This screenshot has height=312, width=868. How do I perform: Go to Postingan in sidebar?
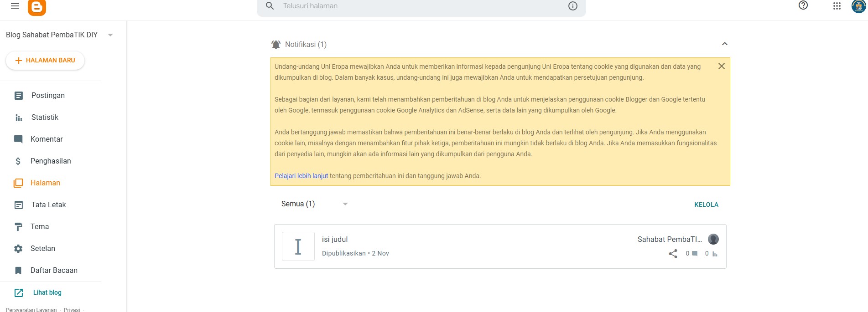click(x=48, y=96)
